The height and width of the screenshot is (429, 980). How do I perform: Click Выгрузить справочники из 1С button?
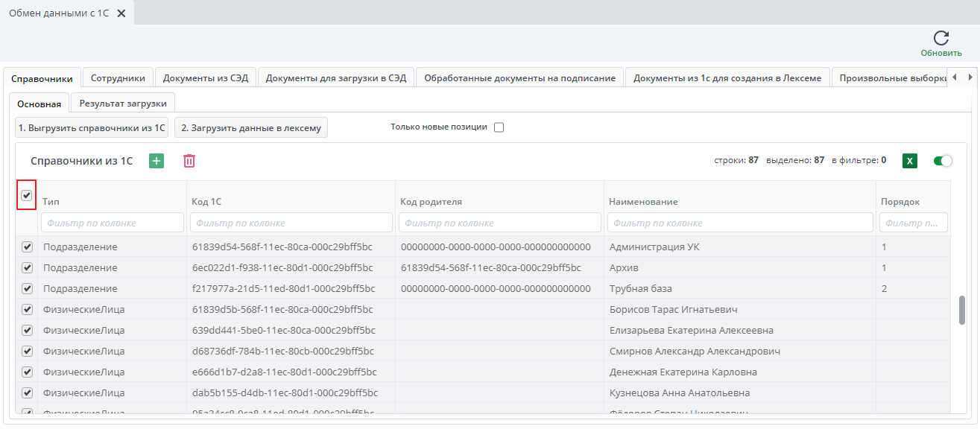click(92, 128)
